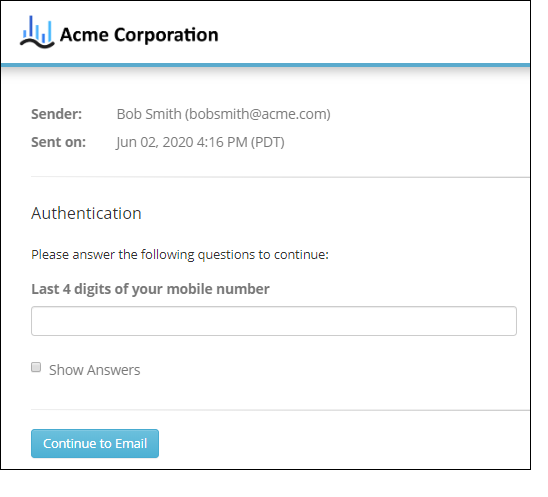
Task: Click the Authentication heading
Action: [x=86, y=213]
